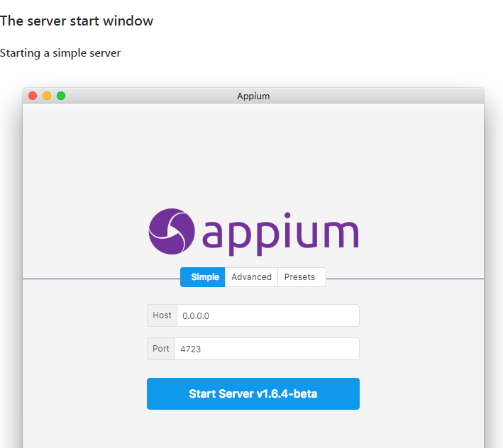503x448 pixels.
Task: Start Server v1.6.4-beta
Action: point(253,393)
